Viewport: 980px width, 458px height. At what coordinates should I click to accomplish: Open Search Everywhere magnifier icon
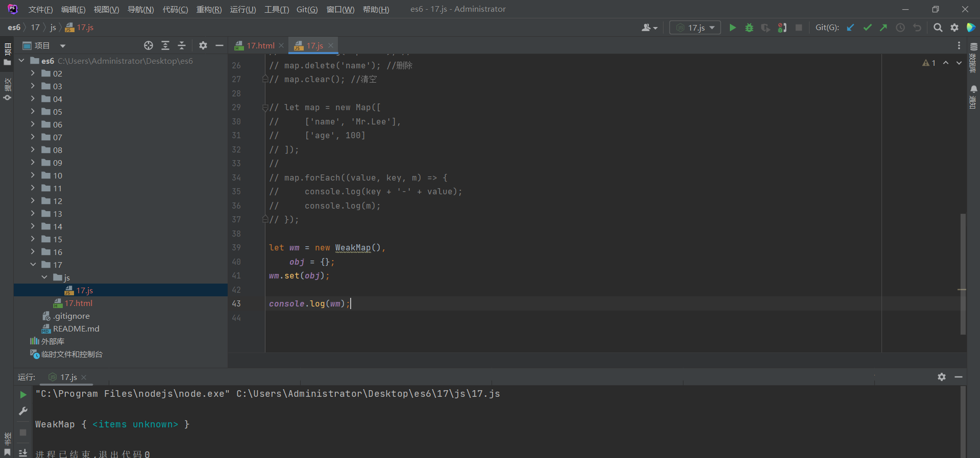(938, 28)
